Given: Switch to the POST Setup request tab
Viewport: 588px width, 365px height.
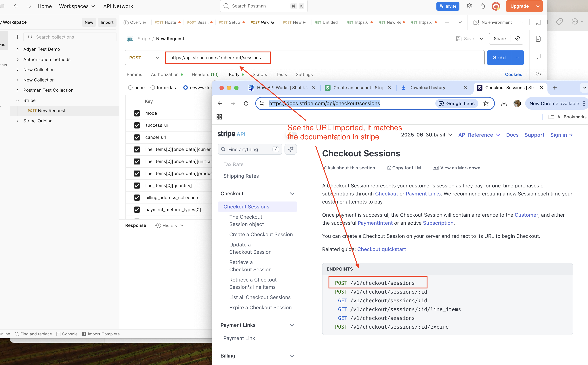Looking at the screenshot, I should click(231, 22).
